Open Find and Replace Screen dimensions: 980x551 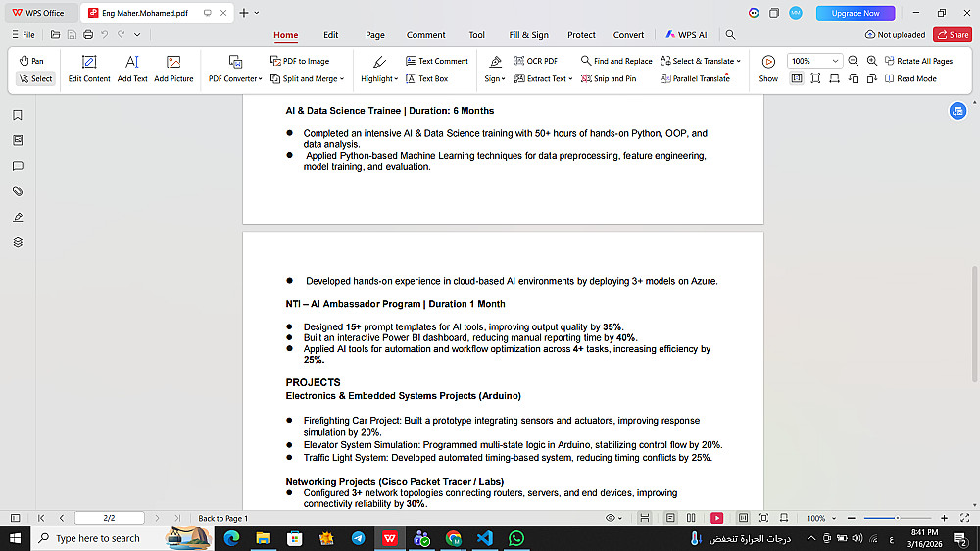[x=616, y=61]
